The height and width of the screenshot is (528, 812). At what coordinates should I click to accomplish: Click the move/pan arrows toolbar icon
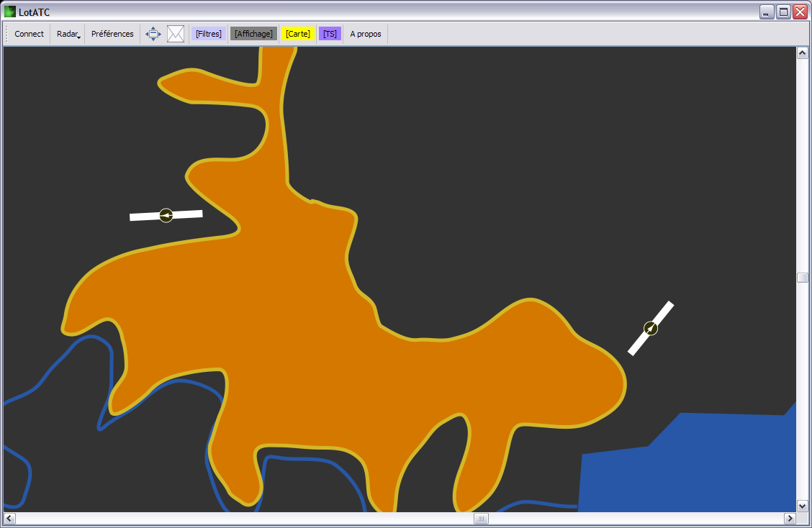153,34
